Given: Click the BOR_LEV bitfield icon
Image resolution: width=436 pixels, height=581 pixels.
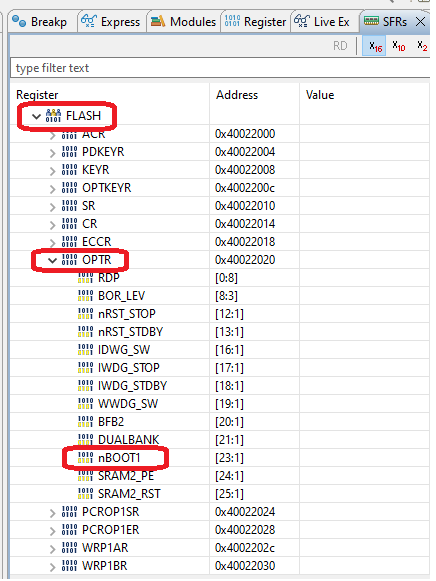Looking at the screenshot, I should 85,296.
